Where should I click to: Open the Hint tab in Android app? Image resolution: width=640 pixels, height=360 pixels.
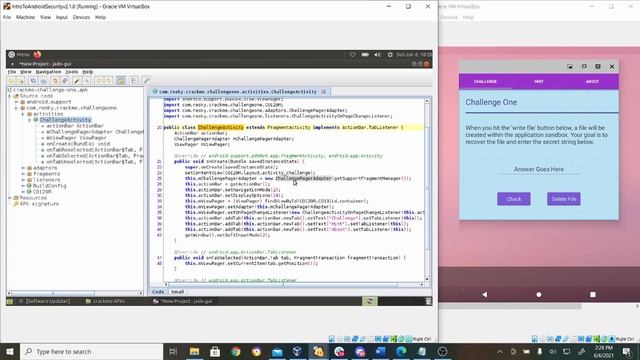(x=539, y=82)
